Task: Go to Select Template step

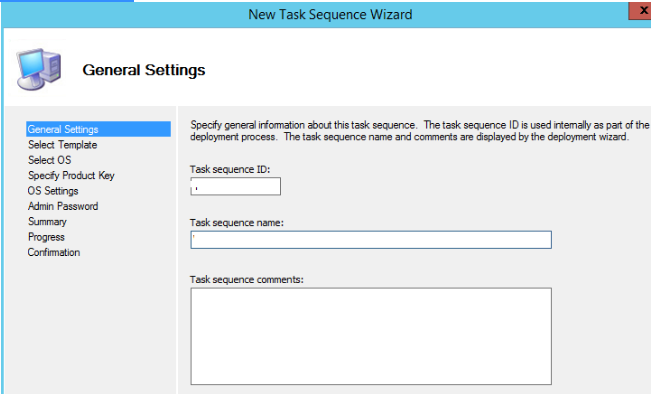Action: point(63,145)
